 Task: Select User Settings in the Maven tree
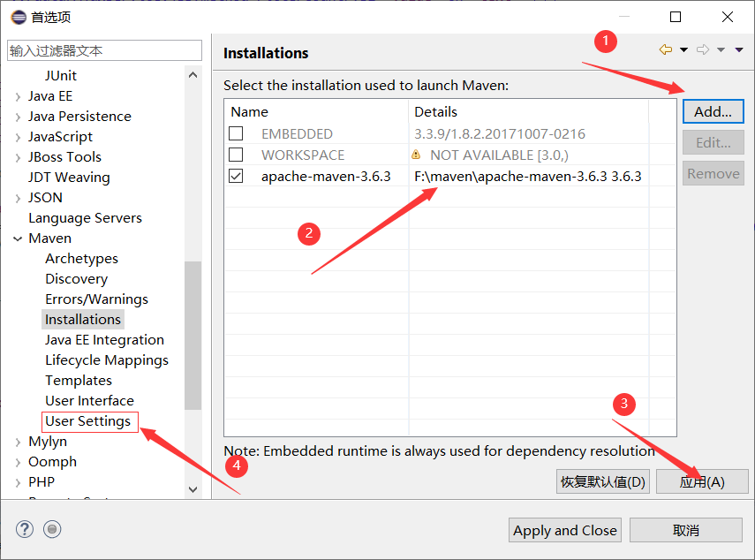(x=88, y=421)
